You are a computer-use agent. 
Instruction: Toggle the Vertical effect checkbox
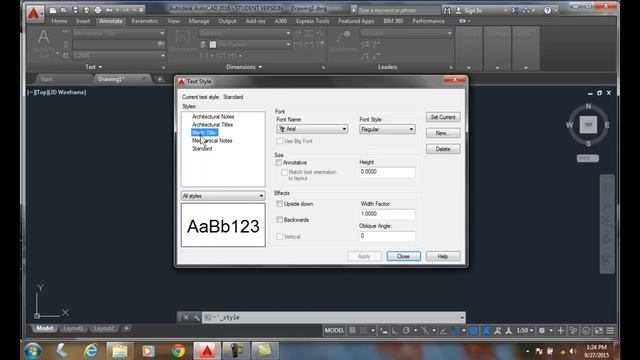pos(280,236)
